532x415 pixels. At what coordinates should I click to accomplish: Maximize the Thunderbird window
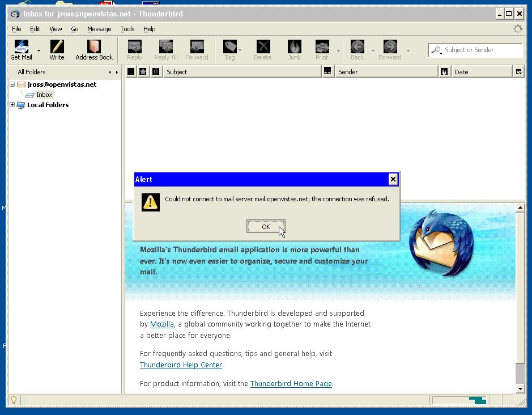click(x=509, y=14)
